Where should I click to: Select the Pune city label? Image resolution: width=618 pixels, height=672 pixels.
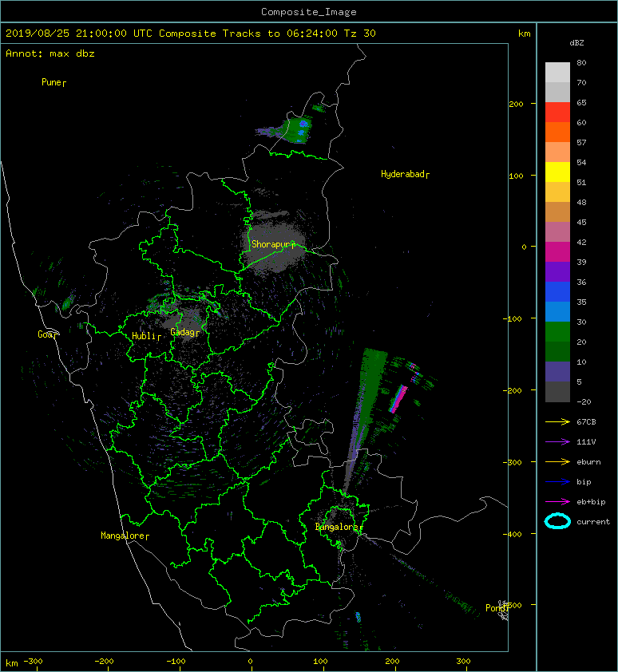pos(51,82)
